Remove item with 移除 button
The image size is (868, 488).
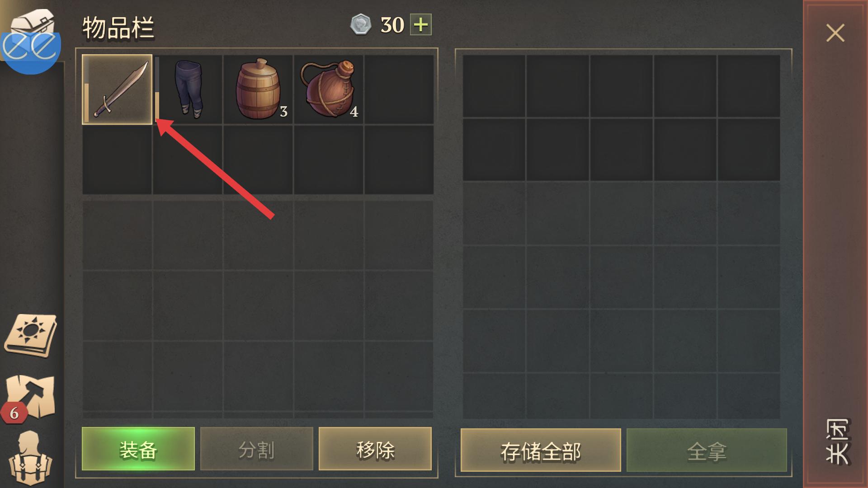pyautogui.click(x=375, y=449)
